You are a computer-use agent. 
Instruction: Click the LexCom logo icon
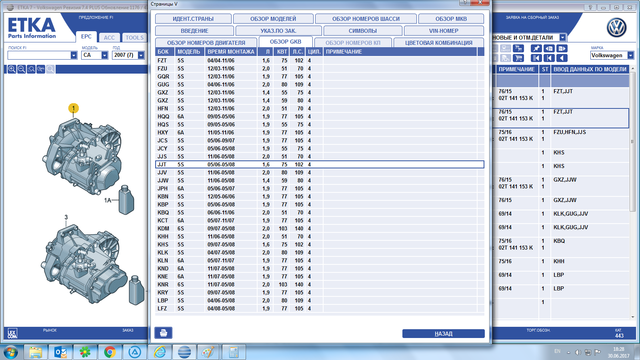click(x=12, y=334)
